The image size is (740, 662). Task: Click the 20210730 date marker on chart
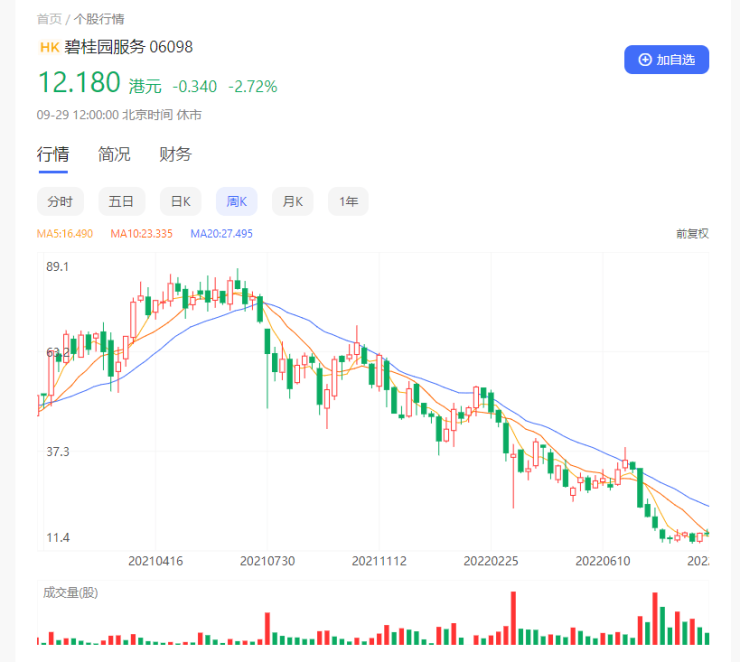click(268, 561)
